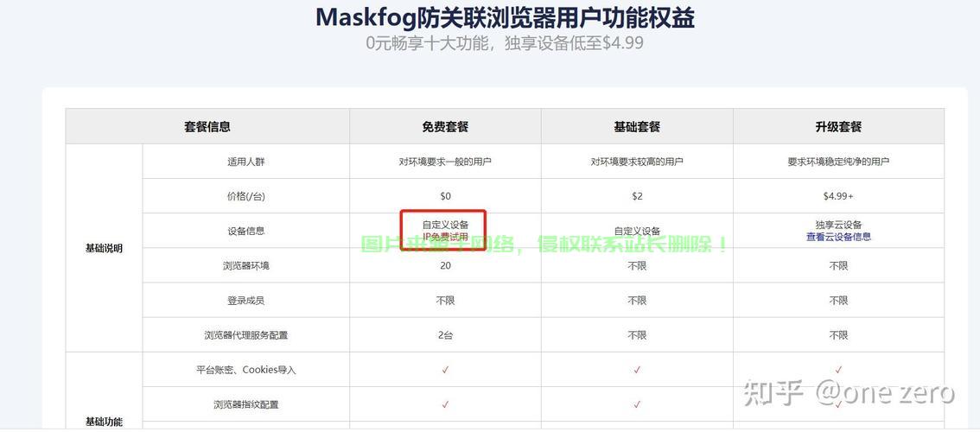Click Cookies导入 checkmark under 升级套餐
Image resolution: width=980 pixels, height=432 pixels.
[838, 370]
